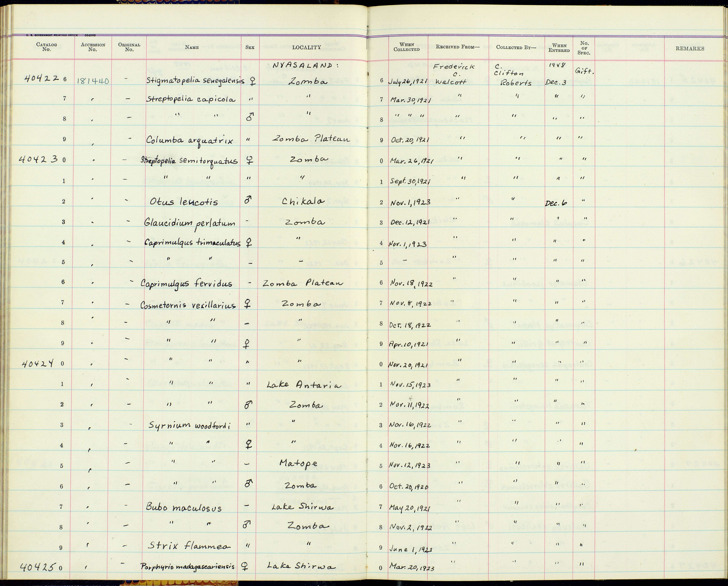Image resolution: width=728 pixels, height=586 pixels.
Task: Click the 'When Entered' column header
Action: (559, 48)
